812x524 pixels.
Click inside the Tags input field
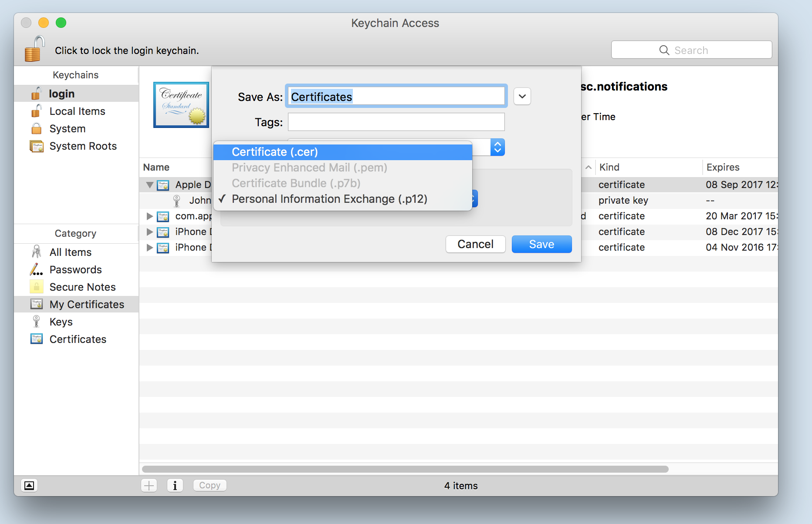point(396,122)
